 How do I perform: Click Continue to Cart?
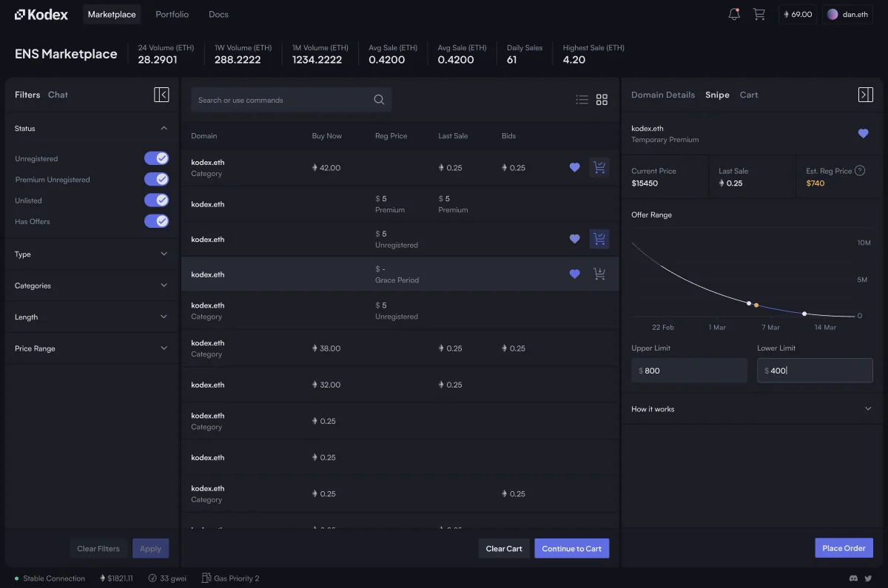click(572, 548)
